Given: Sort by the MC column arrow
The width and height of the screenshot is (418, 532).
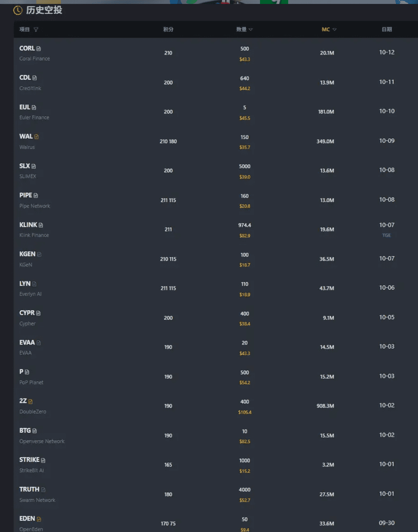Looking at the screenshot, I should click(334, 29).
